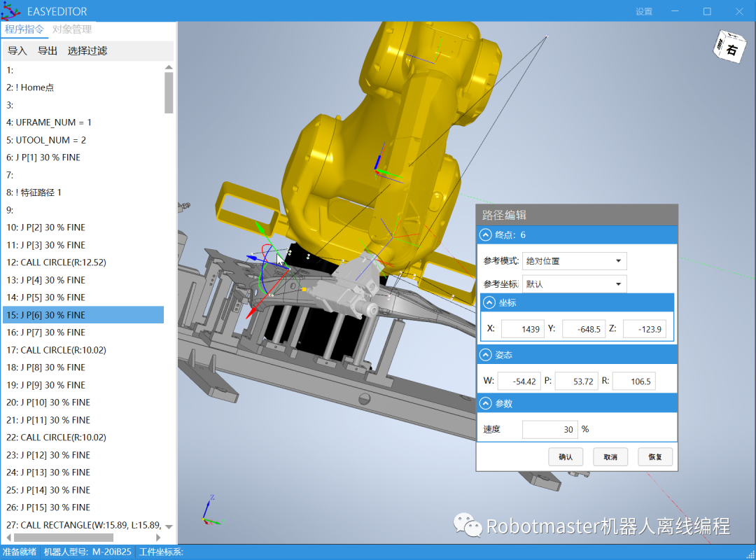Open the 选择过滤 menu
This screenshot has width=756, height=560.
click(87, 51)
